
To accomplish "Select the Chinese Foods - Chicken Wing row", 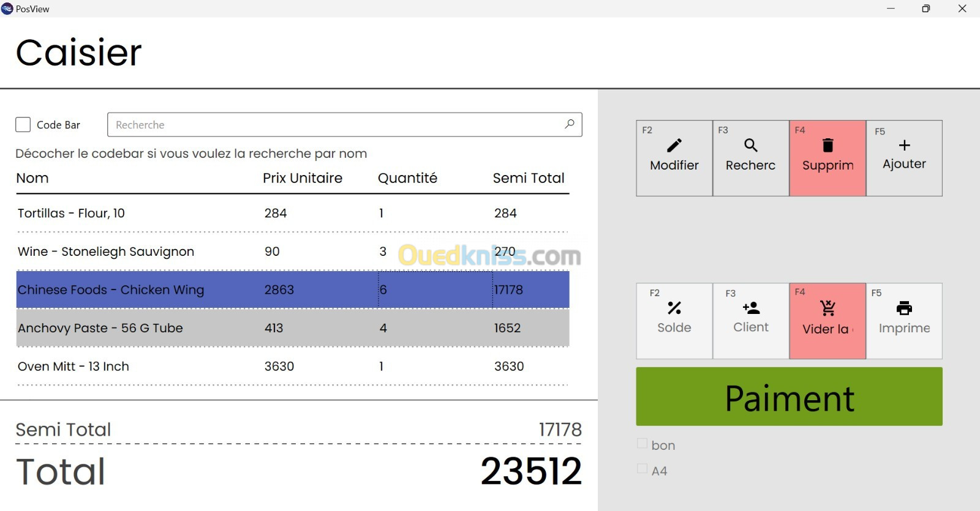I will [293, 289].
